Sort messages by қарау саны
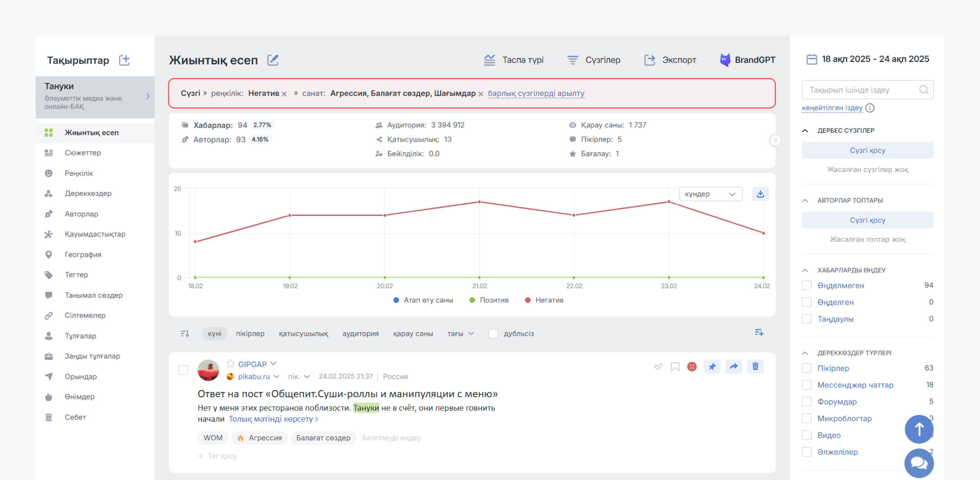This screenshot has height=480, width=980. tap(413, 334)
